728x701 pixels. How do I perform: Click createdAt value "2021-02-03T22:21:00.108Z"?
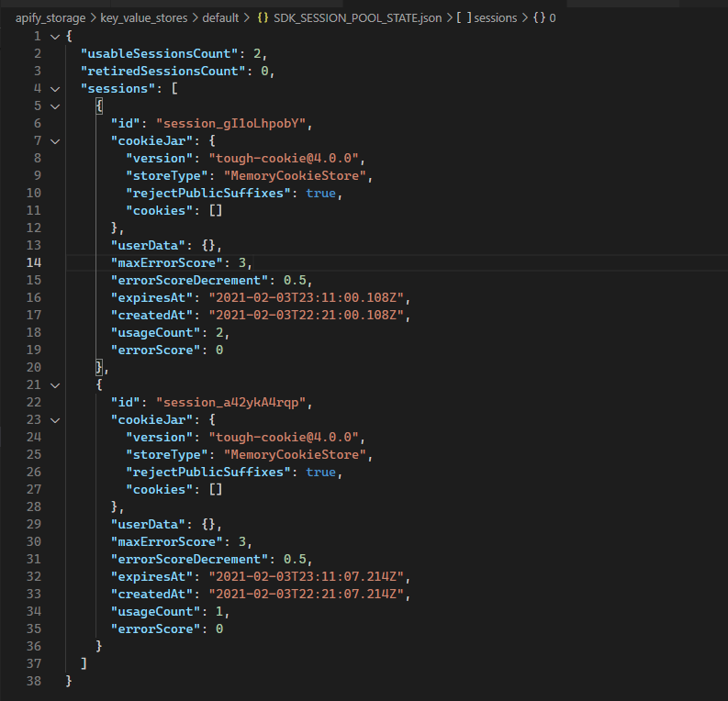click(307, 316)
